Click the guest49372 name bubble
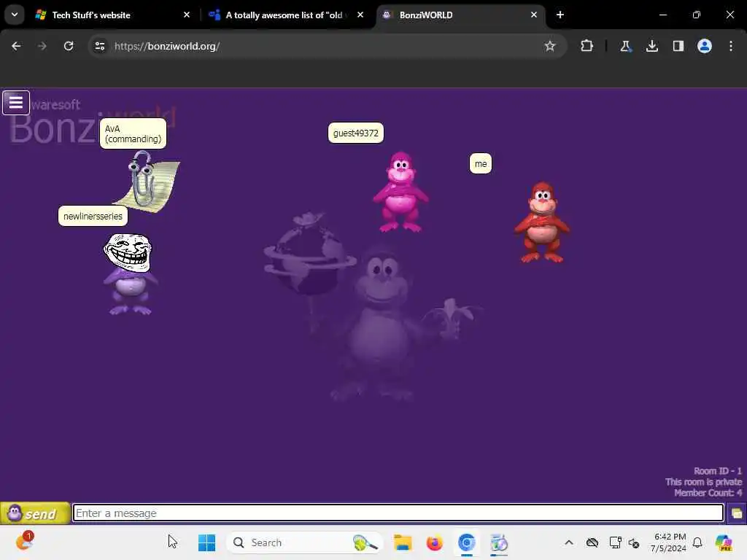Screen dimensions: 747x560 tap(355, 133)
